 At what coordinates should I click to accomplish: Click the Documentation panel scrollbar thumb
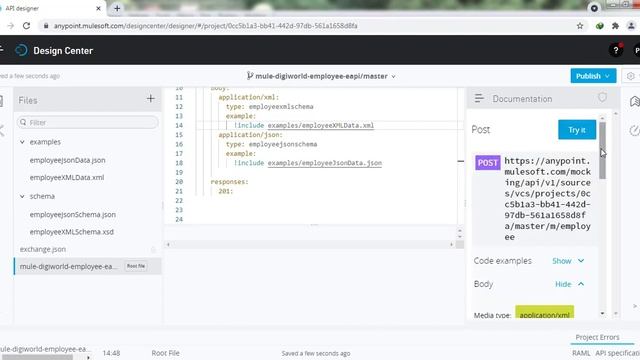pos(602,150)
